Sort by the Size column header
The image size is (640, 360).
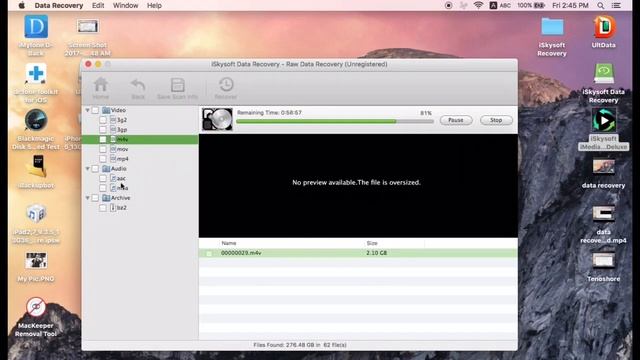(372, 243)
